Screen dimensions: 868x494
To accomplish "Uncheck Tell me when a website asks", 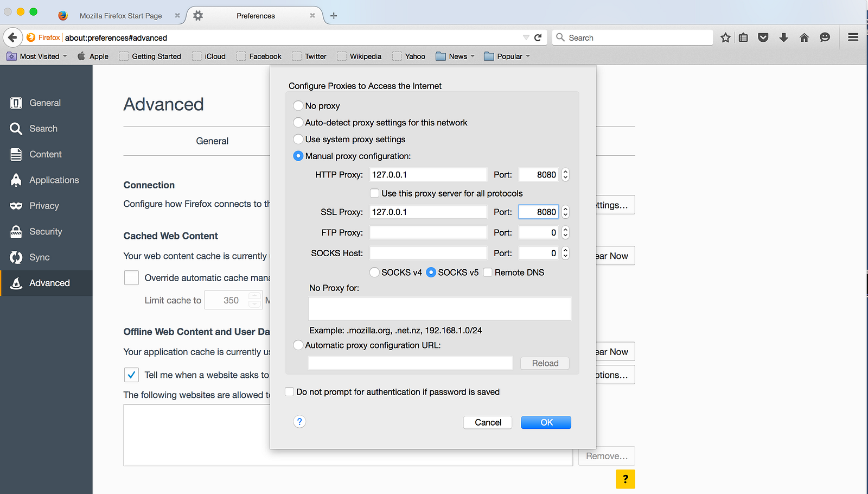I will (x=131, y=375).
